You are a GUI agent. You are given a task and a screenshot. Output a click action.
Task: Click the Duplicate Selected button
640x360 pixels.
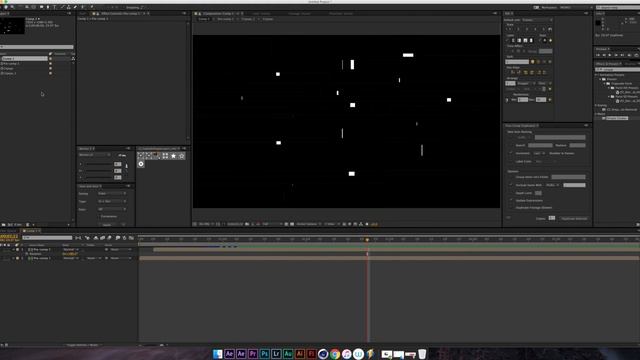coord(574,218)
